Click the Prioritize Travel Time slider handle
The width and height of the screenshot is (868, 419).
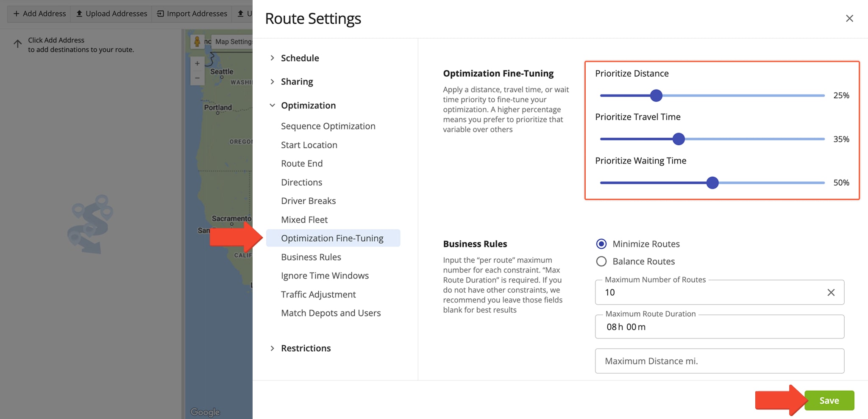(x=679, y=139)
